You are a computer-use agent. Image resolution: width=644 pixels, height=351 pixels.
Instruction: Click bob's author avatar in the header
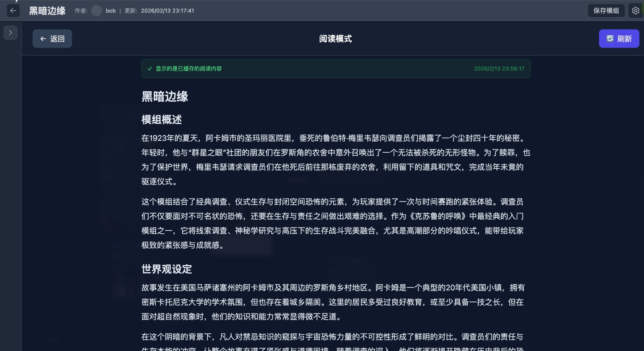[x=96, y=10]
